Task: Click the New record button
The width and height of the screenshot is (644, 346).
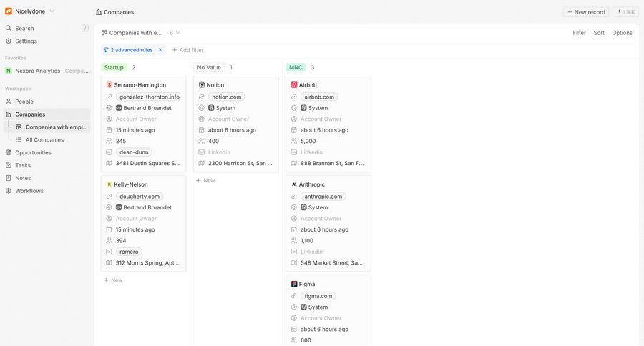Action: coord(586,12)
